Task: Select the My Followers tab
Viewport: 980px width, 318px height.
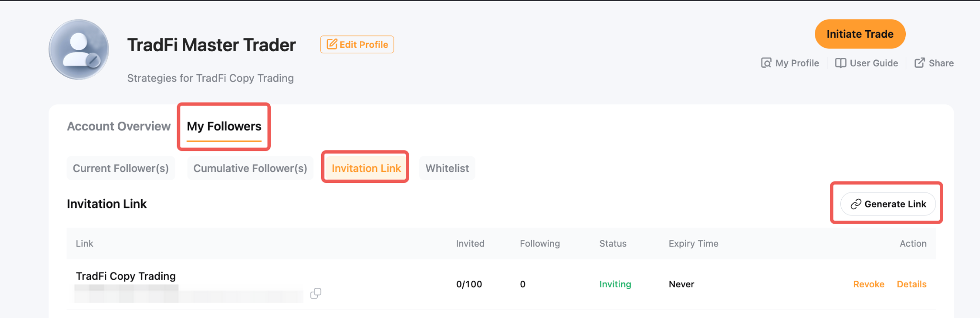Action: coord(224,126)
